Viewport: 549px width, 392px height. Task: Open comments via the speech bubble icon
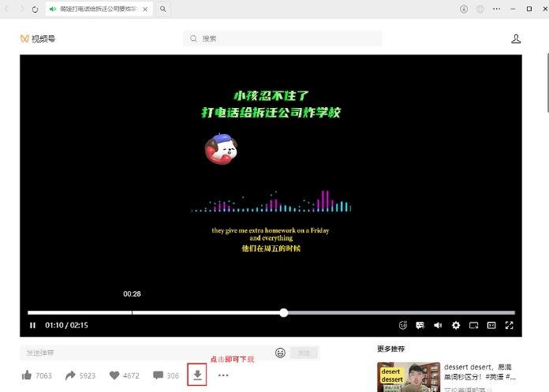158,375
